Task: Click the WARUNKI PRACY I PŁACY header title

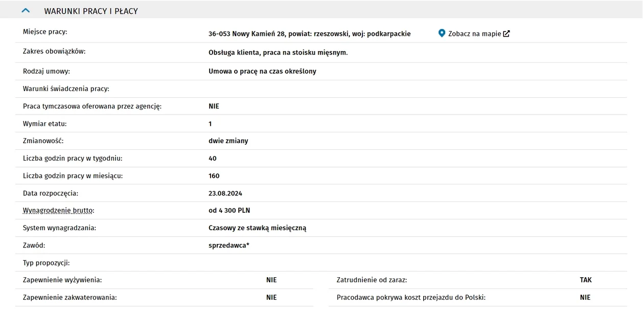Action: tap(91, 11)
